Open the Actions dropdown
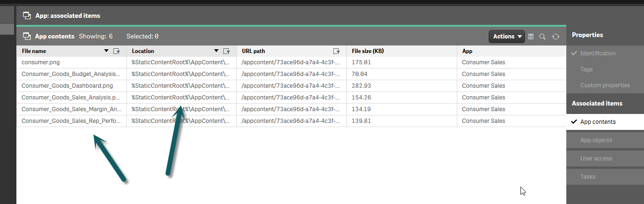The image size is (644, 204). point(506,37)
